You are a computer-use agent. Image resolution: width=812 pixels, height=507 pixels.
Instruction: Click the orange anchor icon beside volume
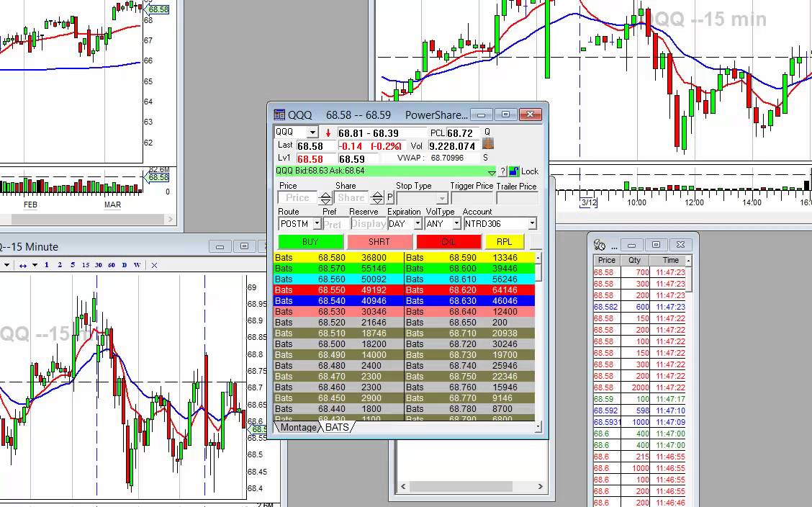pyautogui.click(x=487, y=144)
